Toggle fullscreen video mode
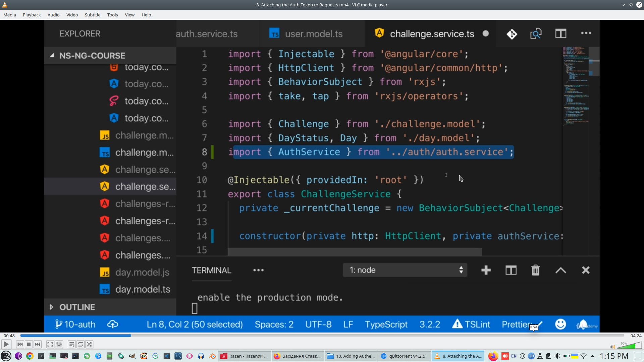This screenshot has height=362, width=644. point(50,344)
